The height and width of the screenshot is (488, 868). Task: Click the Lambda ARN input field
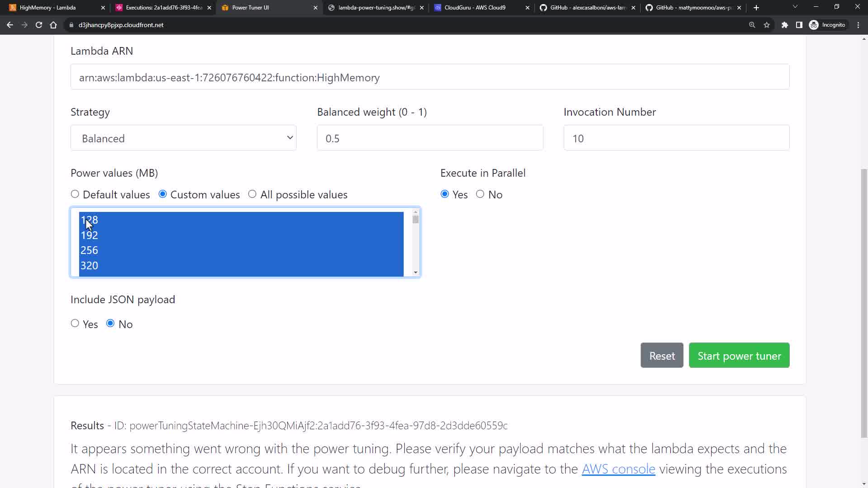pyautogui.click(x=429, y=77)
